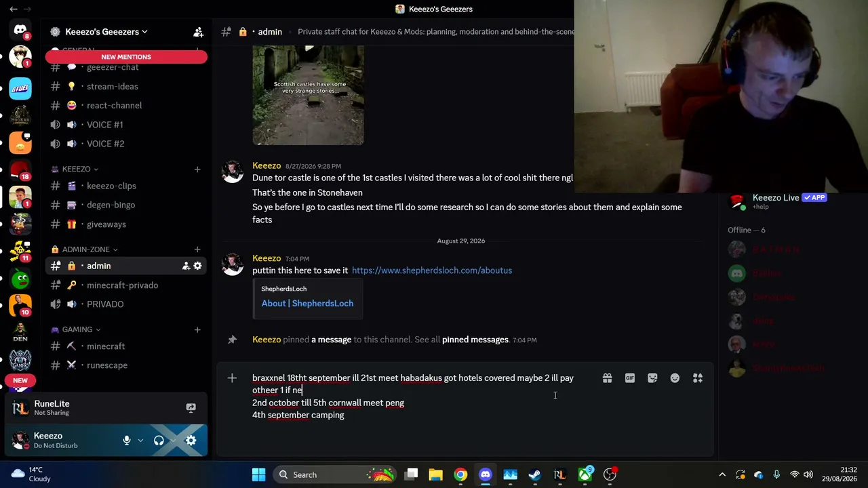Join the PRIVADO voice channel
Viewport: 868px width, 488px height.
(126, 304)
